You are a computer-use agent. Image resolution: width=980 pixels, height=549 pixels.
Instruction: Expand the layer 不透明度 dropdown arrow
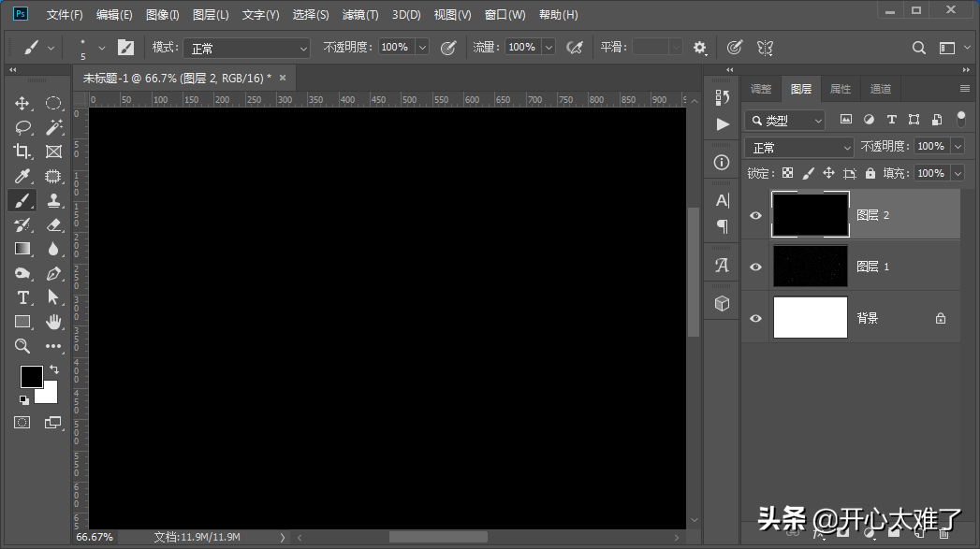pos(957,146)
